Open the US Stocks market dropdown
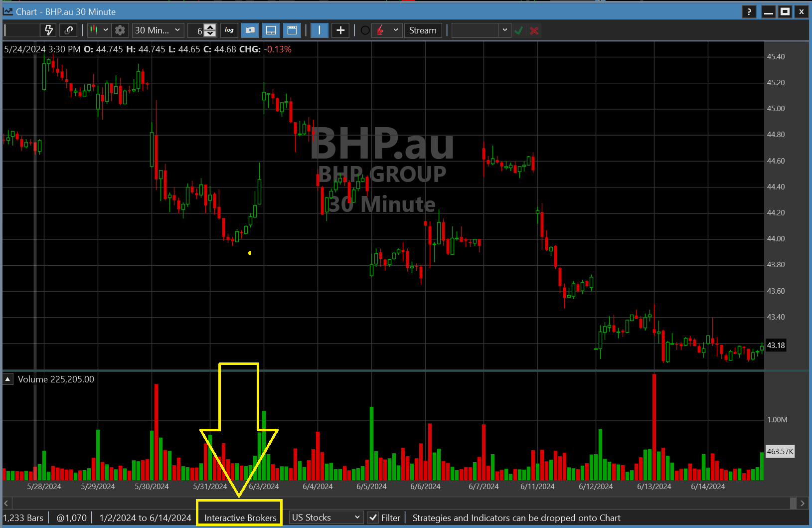 (x=326, y=518)
